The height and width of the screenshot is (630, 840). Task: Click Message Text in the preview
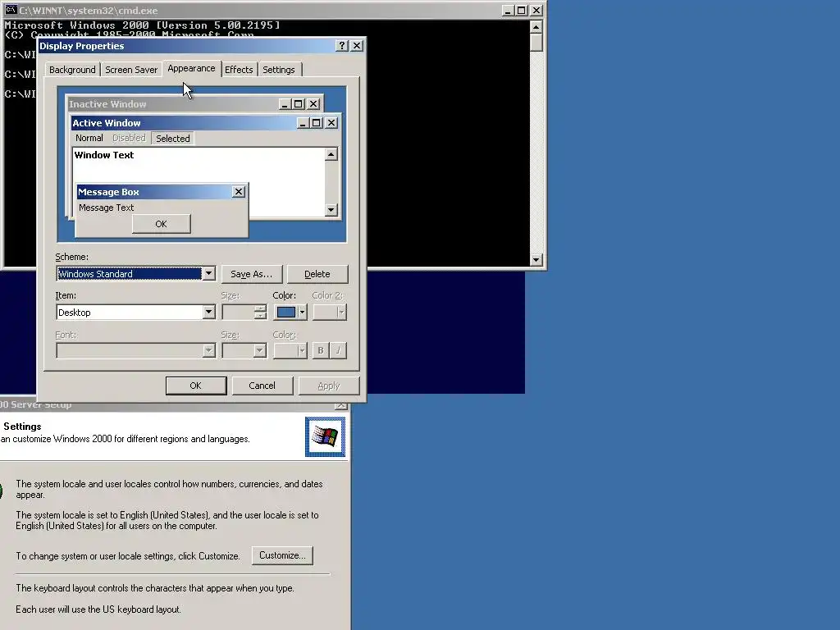tap(106, 208)
